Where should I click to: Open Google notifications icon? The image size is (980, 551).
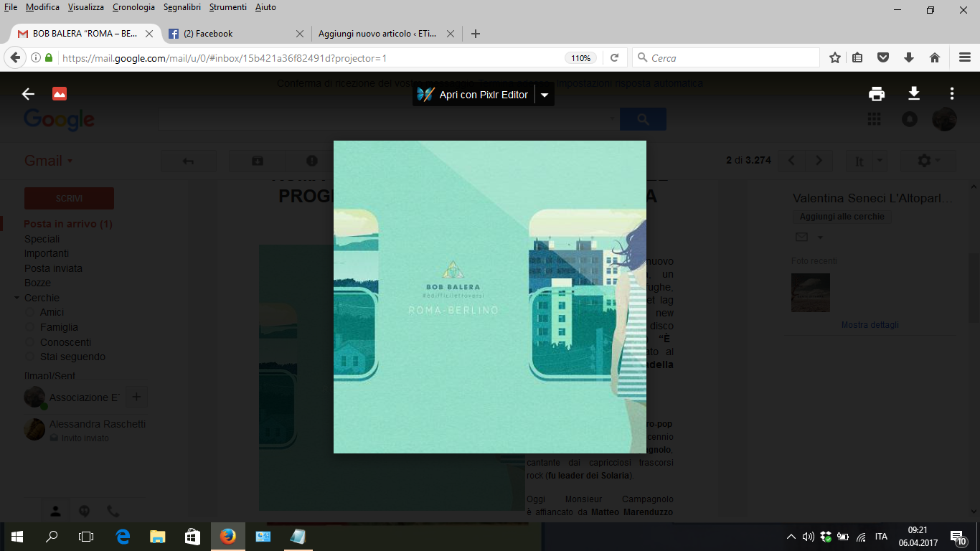point(910,119)
